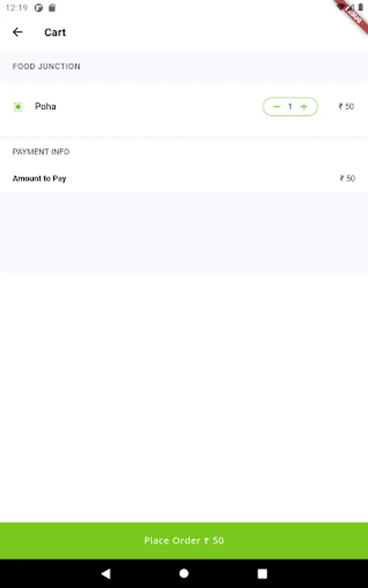Tap the quantity number 1 in stepper
Screen dimensions: 368x588
coord(290,106)
